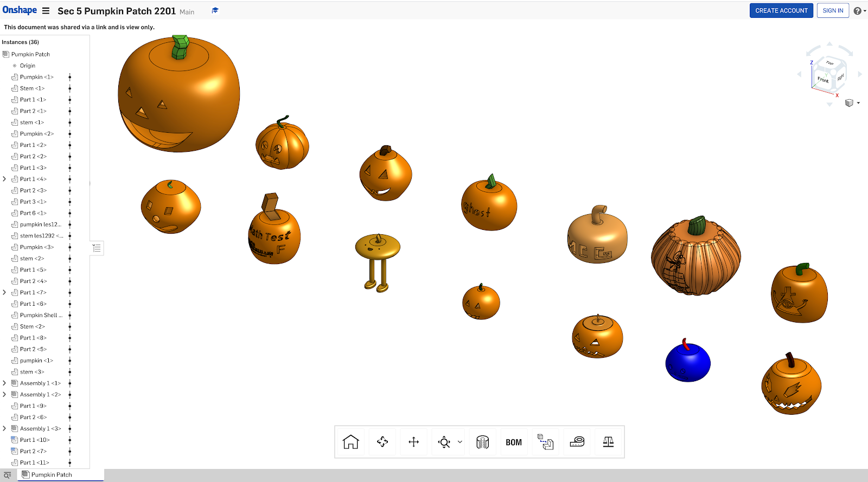This screenshot has height=482, width=868.
Task: Click the measuring tape Measure tool
Action: (577, 442)
